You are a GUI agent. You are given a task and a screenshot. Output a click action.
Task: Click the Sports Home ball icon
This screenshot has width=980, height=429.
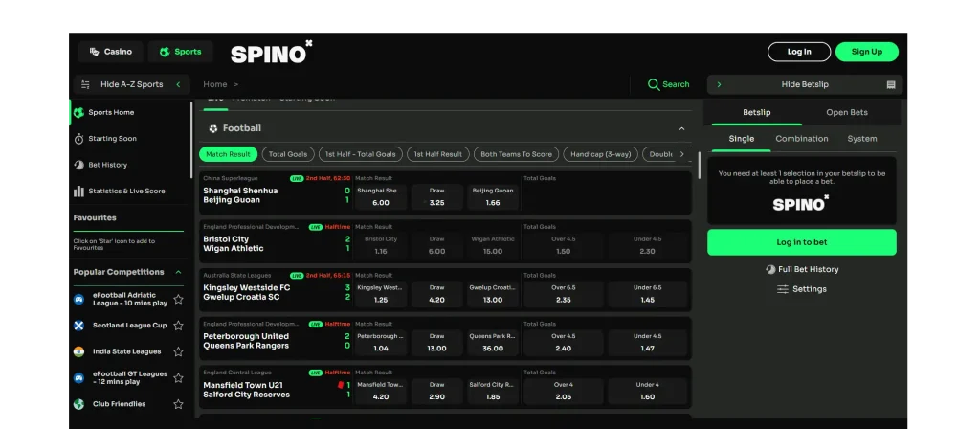[x=78, y=113]
